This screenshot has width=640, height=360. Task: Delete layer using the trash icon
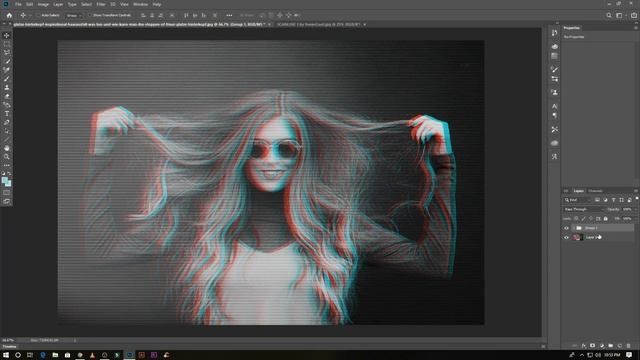[x=629, y=346]
